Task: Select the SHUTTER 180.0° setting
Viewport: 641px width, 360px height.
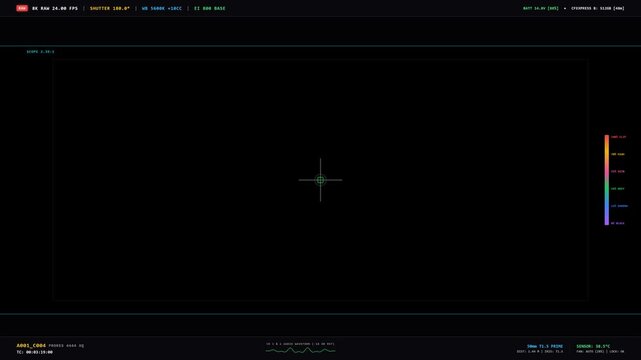Action: pyautogui.click(x=110, y=8)
